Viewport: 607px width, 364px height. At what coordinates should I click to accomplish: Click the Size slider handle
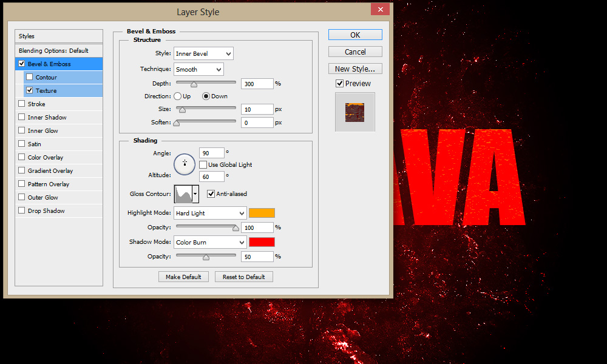point(182,109)
